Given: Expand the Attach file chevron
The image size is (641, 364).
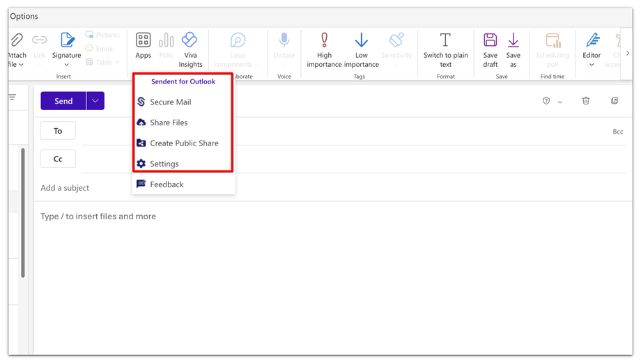Looking at the screenshot, I should pos(22,65).
